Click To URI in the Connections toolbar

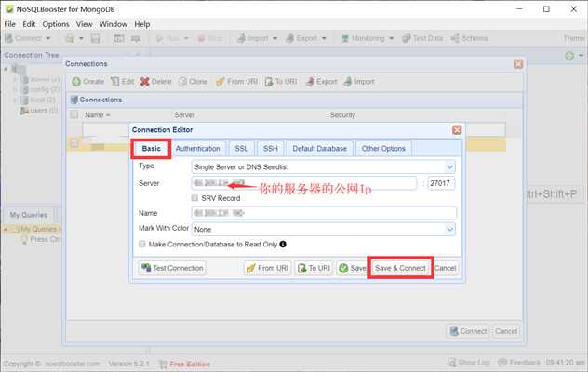pos(281,82)
